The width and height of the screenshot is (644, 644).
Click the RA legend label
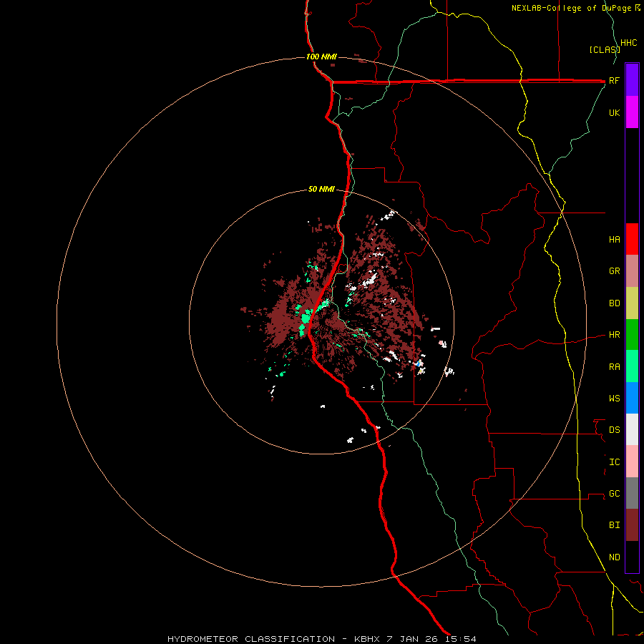tap(615, 366)
